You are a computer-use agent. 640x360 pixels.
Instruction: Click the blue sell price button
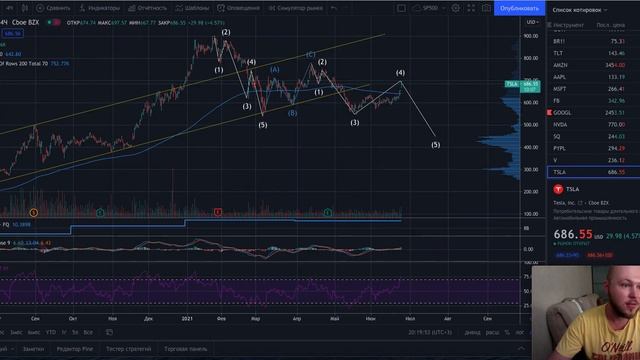click(567, 255)
